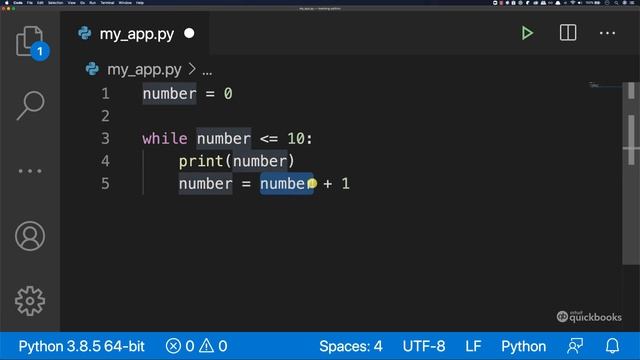Click the value 0 on line 1
Screen dimensions: 640x360
pos(228,93)
